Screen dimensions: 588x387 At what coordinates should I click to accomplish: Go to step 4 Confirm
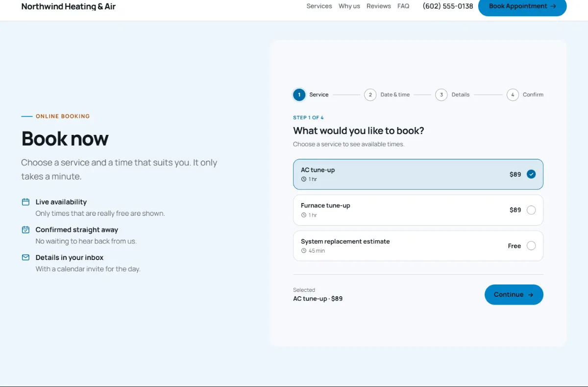point(525,95)
